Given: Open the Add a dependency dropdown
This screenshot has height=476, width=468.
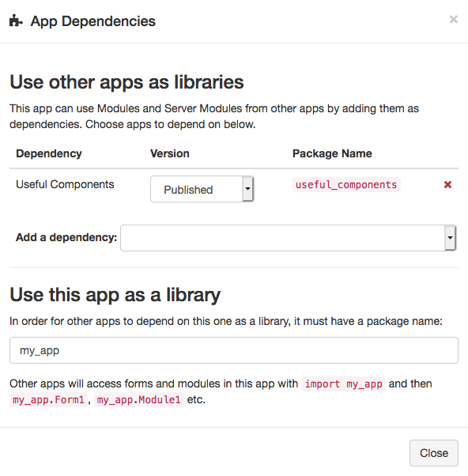Looking at the screenshot, I should click(289, 238).
